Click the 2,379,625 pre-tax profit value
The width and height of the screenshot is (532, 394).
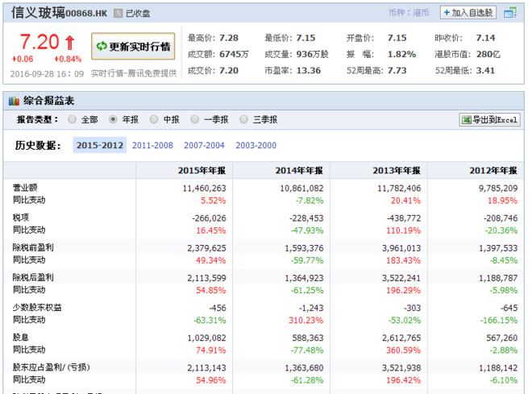point(206,248)
